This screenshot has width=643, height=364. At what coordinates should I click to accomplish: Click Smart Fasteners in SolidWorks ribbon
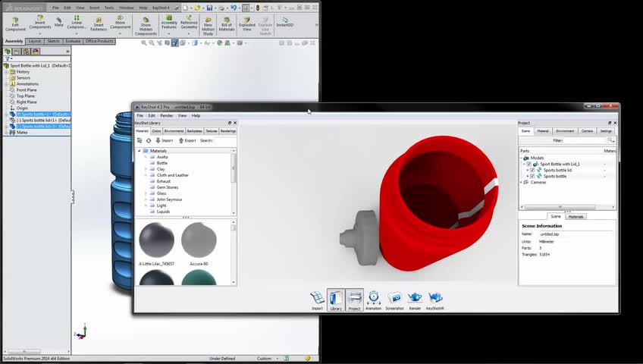99,24
